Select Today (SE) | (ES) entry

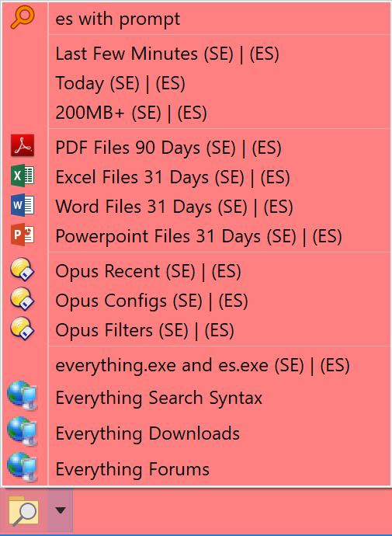point(220,83)
